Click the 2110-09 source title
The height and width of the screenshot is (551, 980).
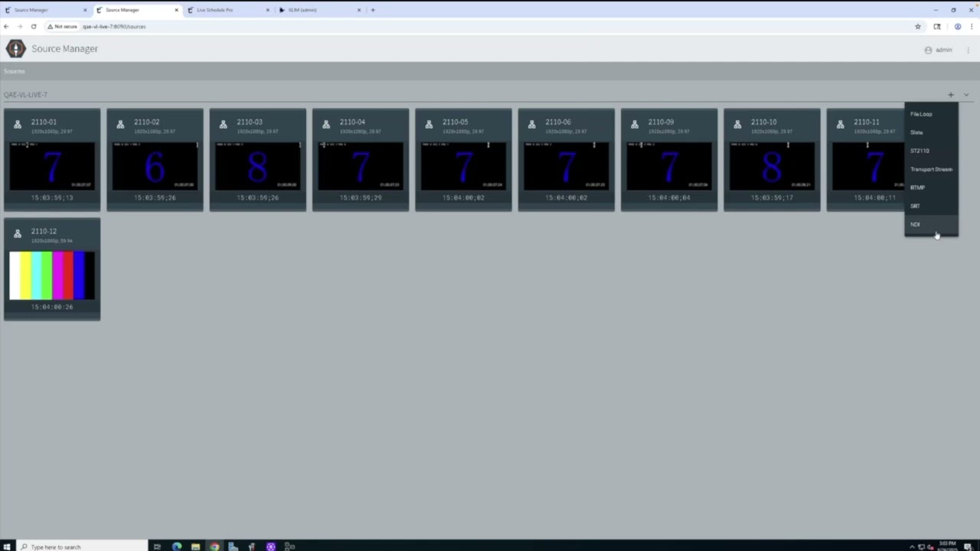coord(661,122)
